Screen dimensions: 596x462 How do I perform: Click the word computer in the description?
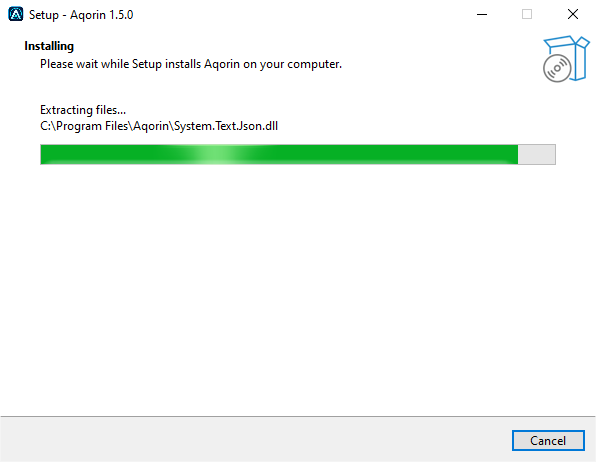click(x=314, y=64)
